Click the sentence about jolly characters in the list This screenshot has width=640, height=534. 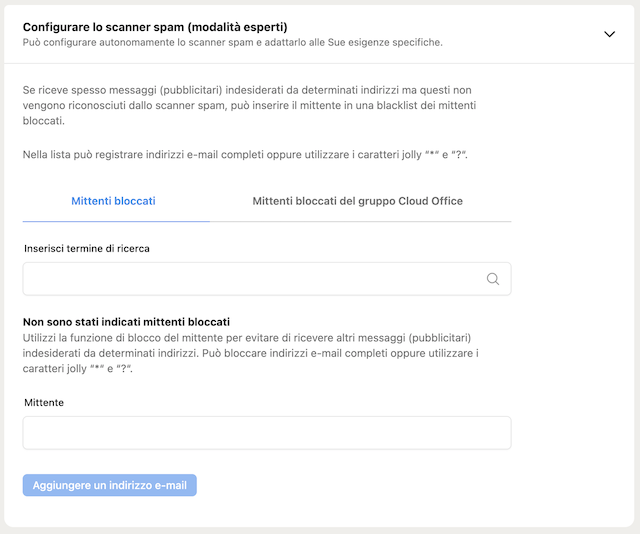pos(245,155)
